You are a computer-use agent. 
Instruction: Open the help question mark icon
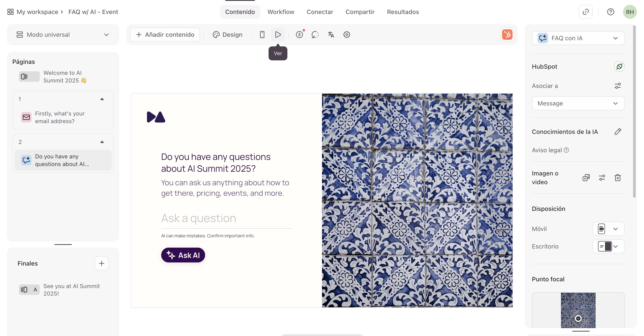[610, 12]
